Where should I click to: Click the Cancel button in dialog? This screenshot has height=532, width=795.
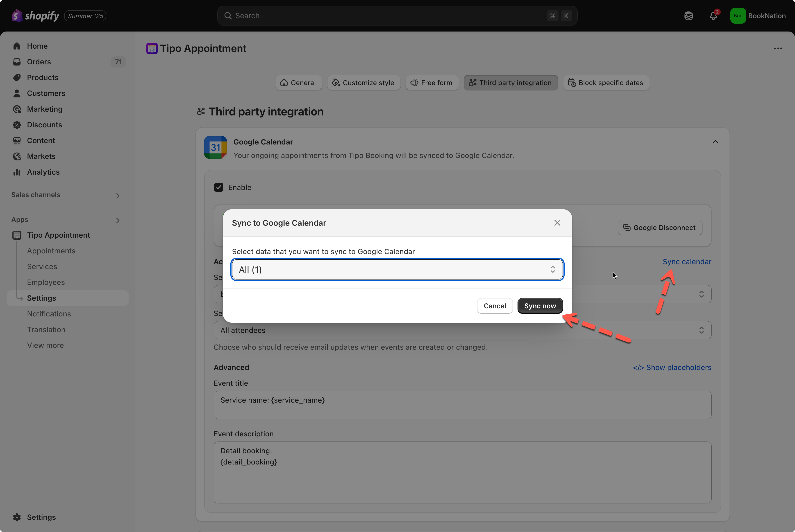coord(495,306)
